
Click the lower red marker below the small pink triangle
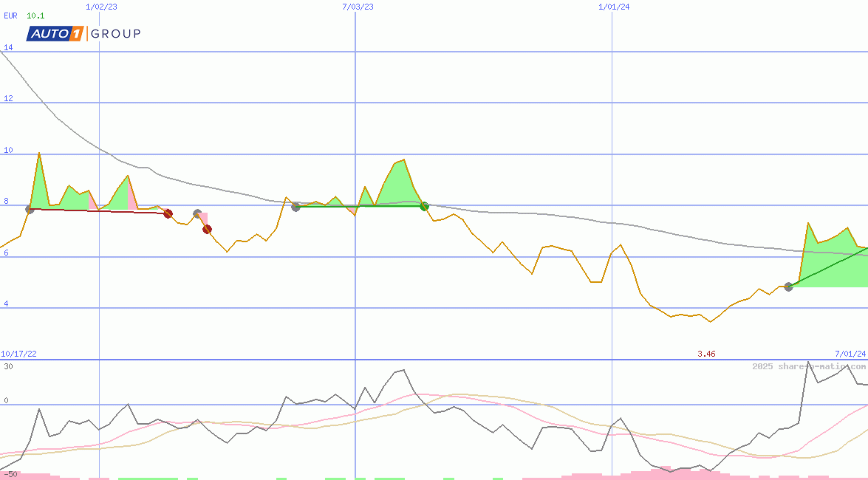207,229
